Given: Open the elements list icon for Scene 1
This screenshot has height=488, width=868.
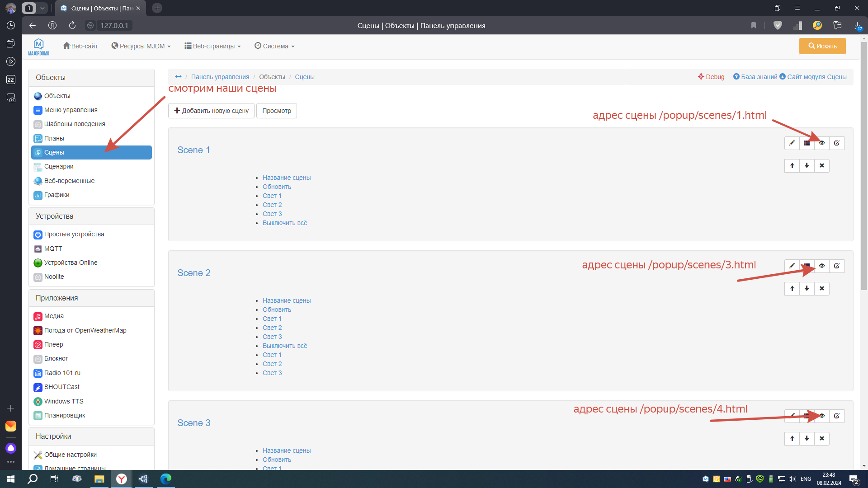Looking at the screenshot, I should click(807, 143).
